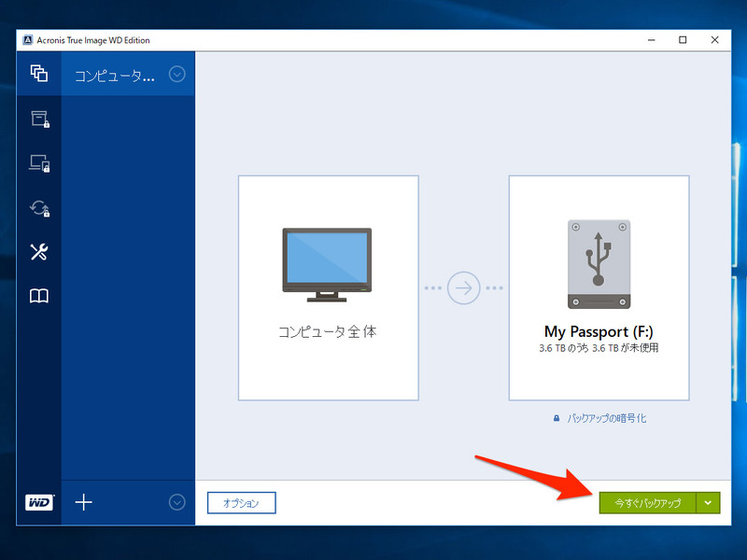The width and height of the screenshot is (747, 560).
Task: Open the Help book icon
Action: 39,296
